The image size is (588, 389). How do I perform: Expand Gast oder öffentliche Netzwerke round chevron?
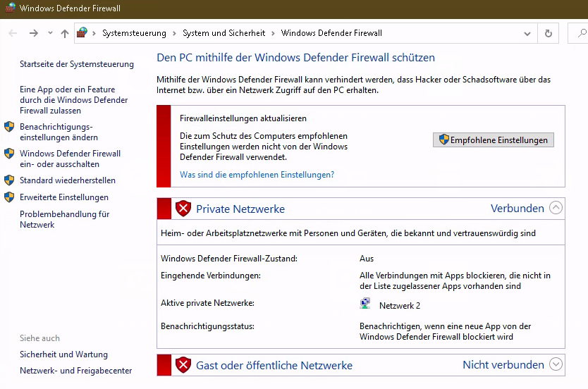point(556,364)
